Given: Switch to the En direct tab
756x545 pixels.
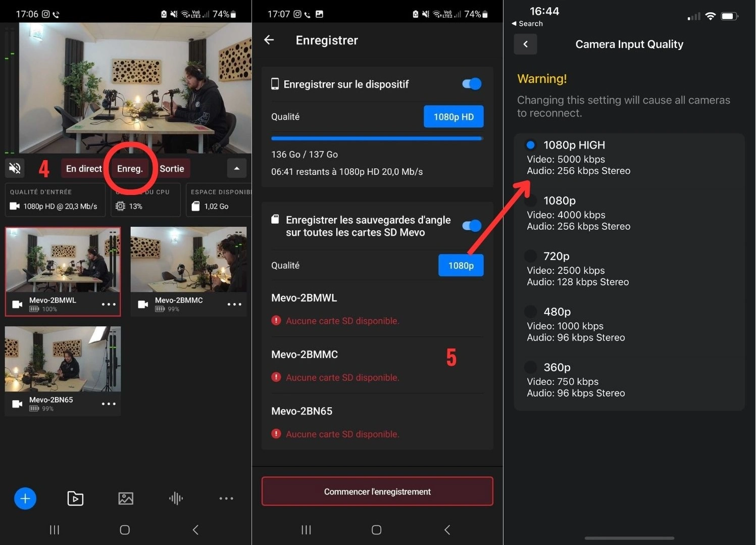Looking at the screenshot, I should click(83, 168).
